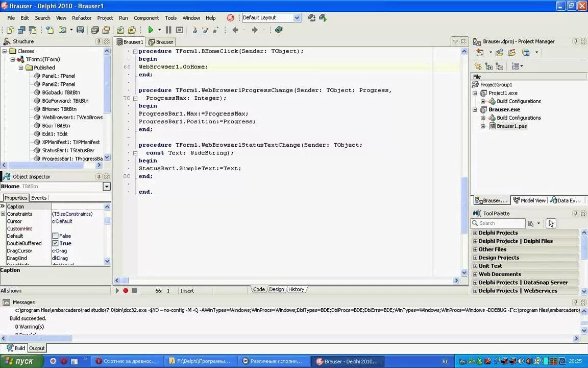Open Help Contents book icon
This screenshot has height=368, width=588.
click(x=279, y=30)
